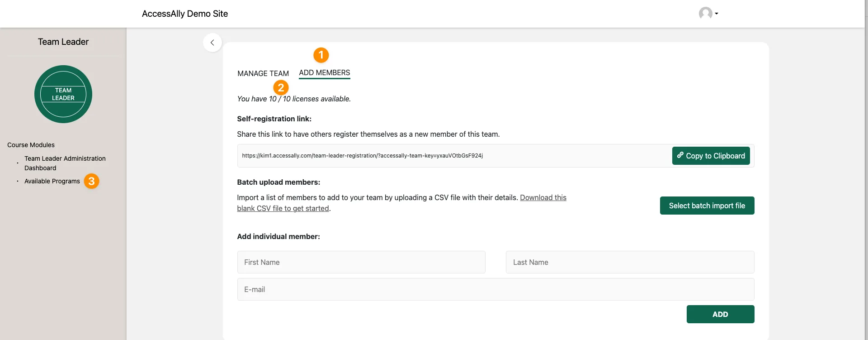Image resolution: width=868 pixels, height=340 pixels.
Task: Select the Add Members tab
Action: point(325,73)
